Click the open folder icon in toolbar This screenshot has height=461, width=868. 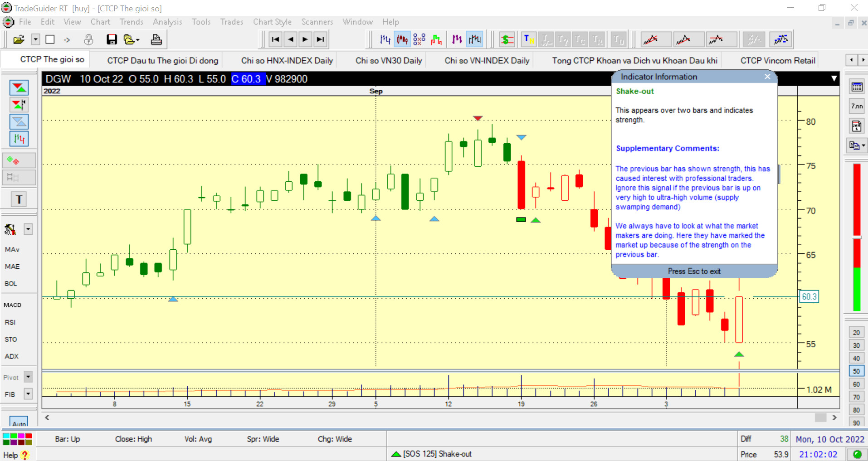19,40
